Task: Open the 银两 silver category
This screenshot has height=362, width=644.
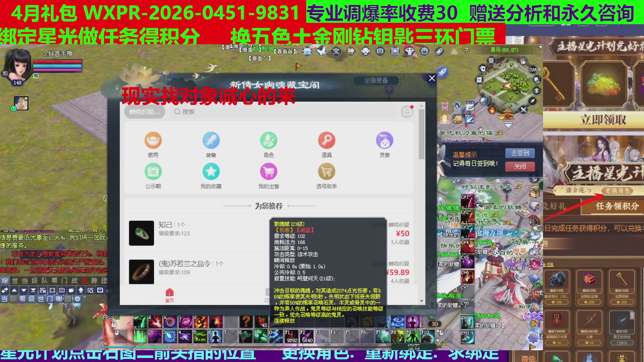Action: point(153,144)
